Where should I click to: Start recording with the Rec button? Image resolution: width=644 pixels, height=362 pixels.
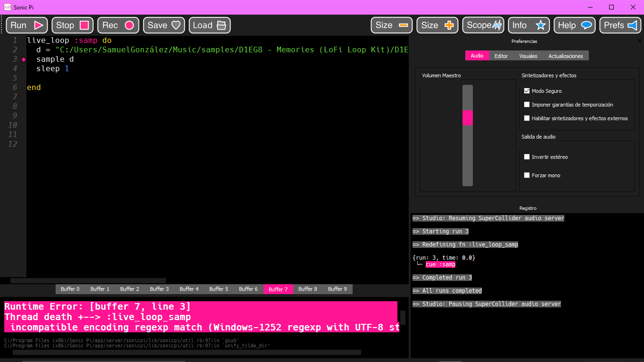(118, 25)
